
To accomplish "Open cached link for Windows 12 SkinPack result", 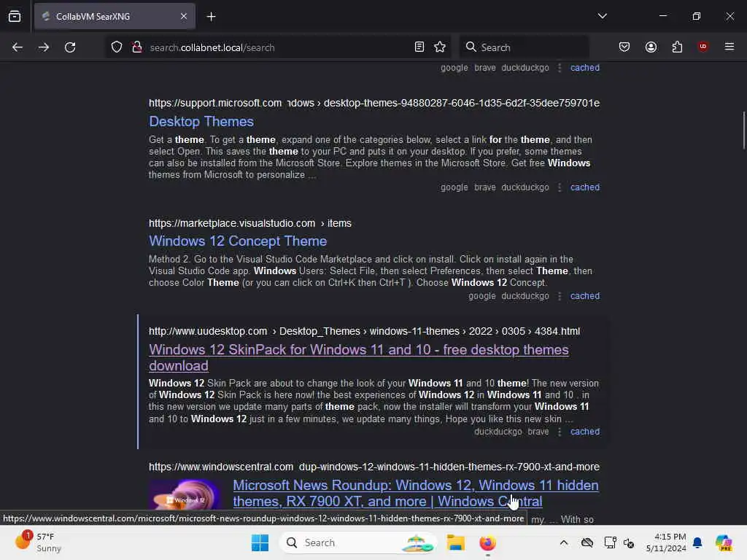I will click(x=584, y=432).
